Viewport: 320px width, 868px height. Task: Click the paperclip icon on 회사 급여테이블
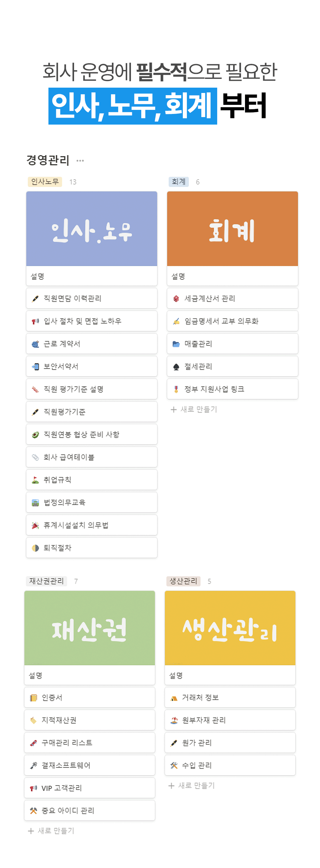(x=35, y=457)
